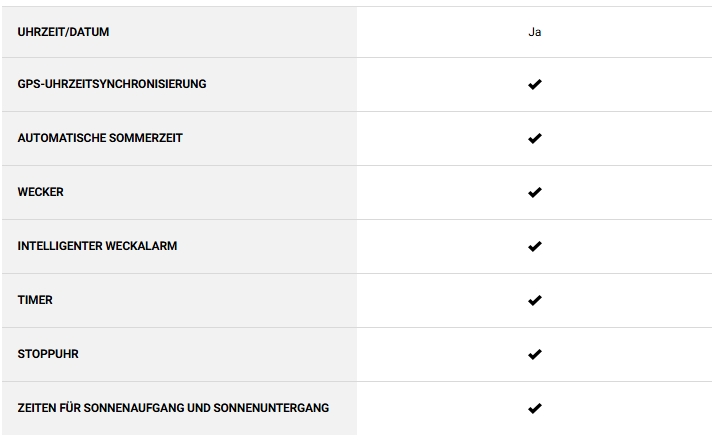Click the Intelligenter Weckalarm checkmark icon
Viewport: 714px width, 440px height.
pyautogui.click(x=534, y=247)
